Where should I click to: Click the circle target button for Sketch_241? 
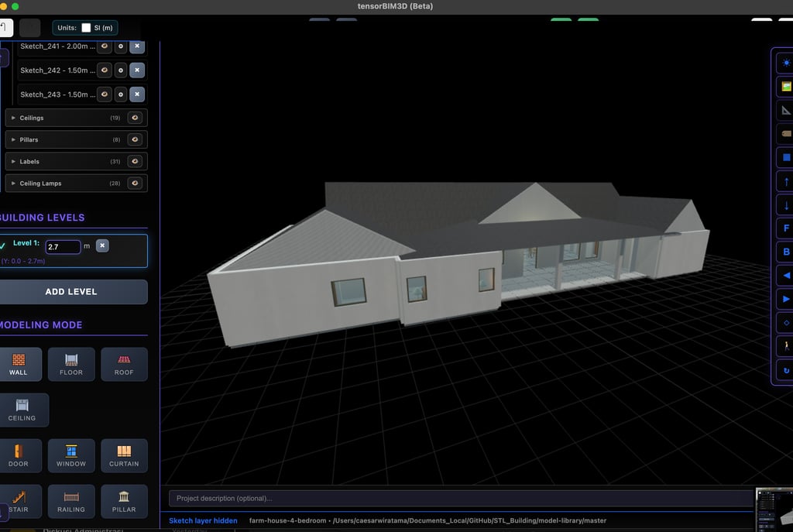(x=121, y=46)
